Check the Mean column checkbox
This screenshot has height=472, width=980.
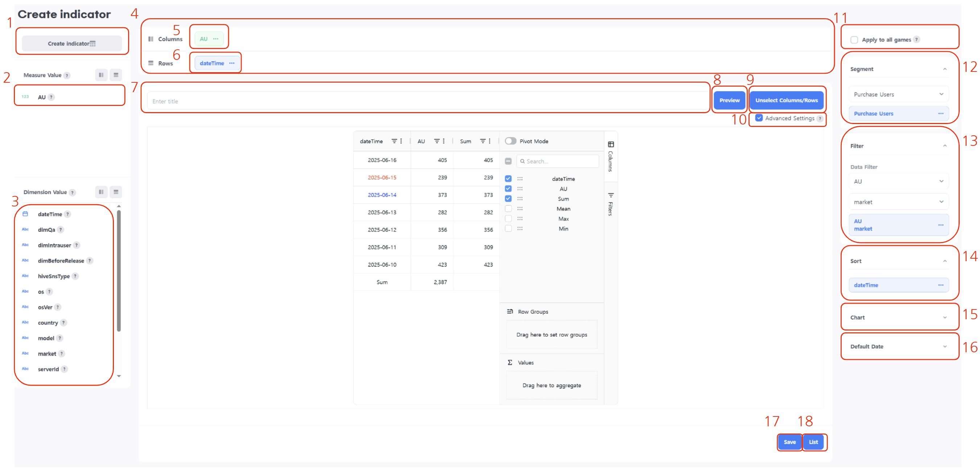(508, 209)
